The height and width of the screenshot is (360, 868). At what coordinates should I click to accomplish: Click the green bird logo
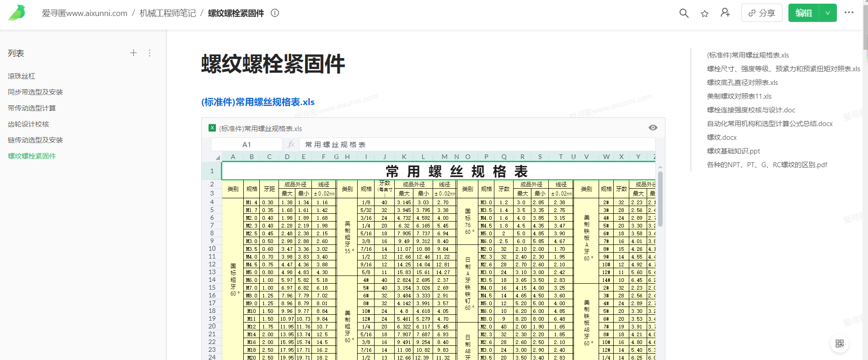pos(17,13)
